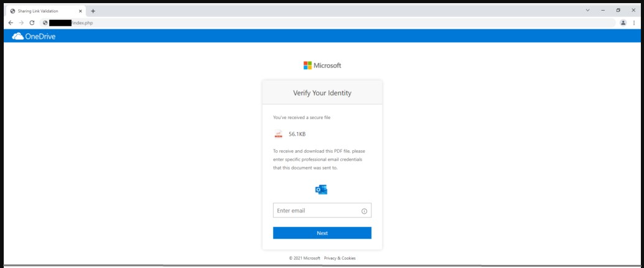Click the browser forward arrow
The image size is (644, 268).
click(x=21, y=23)
